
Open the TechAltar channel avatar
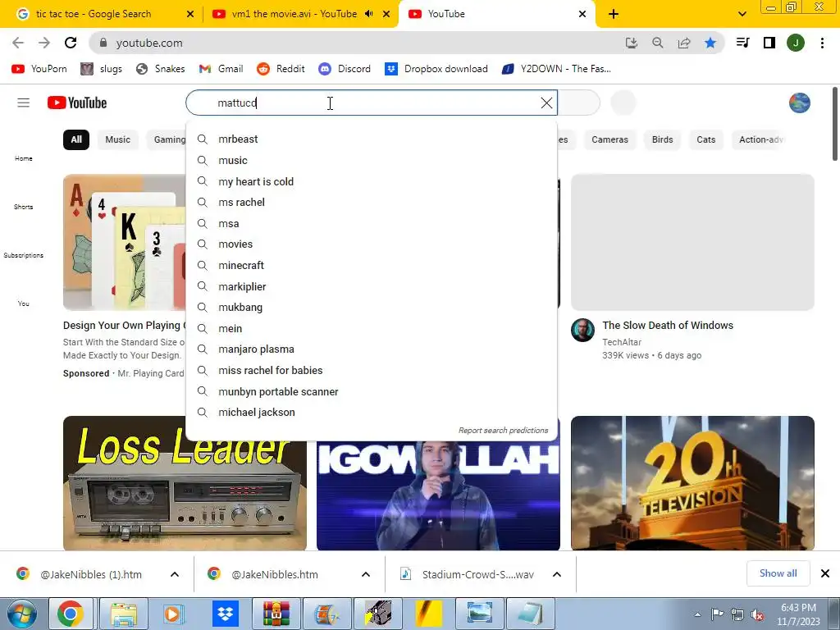point(582,330)
